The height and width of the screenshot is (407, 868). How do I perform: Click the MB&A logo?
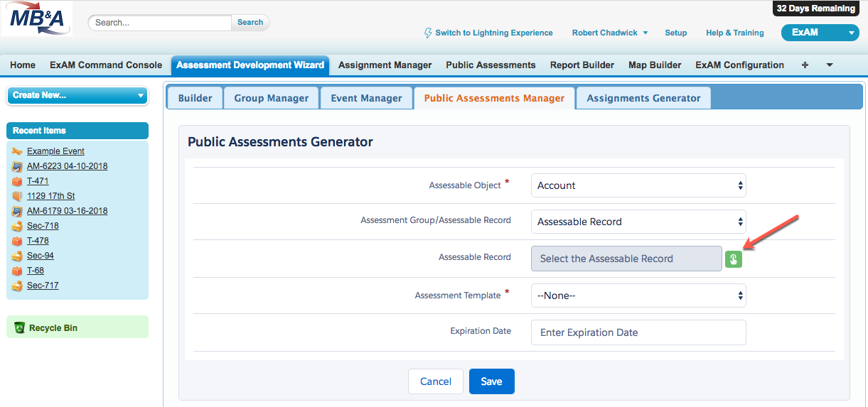(37, 19)
